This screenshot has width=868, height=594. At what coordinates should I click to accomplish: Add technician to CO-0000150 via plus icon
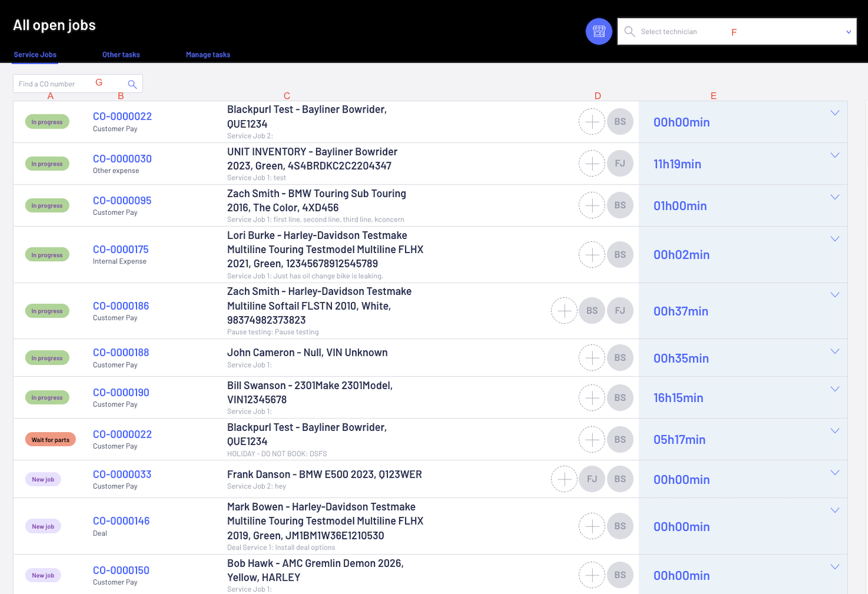click(592, 575)
